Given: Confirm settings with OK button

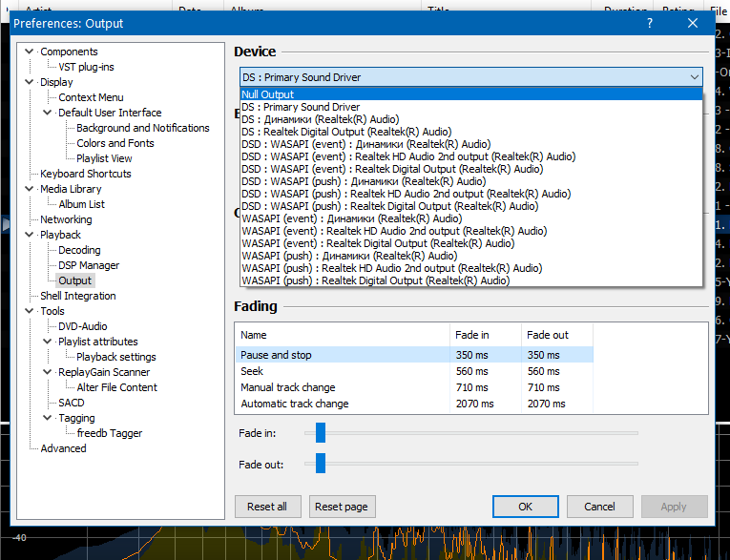Looking at the screenshot, I should [526, 507].
